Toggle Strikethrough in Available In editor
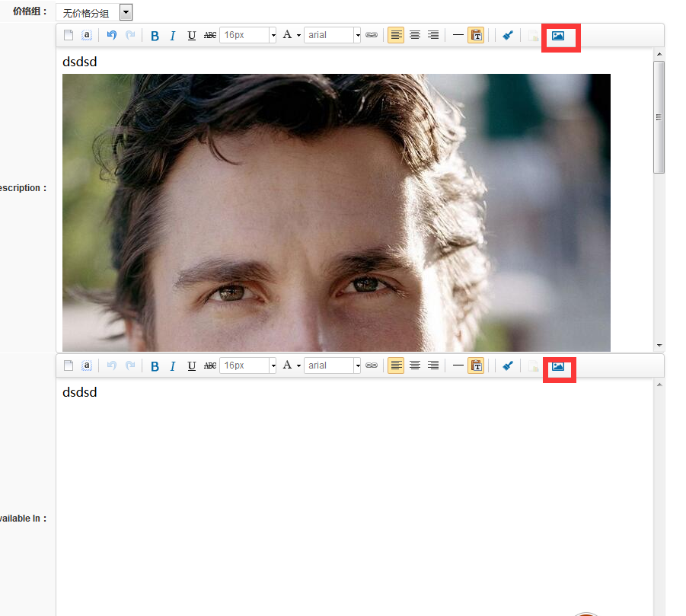Screen dimensions: 686x616 [210, 365]
